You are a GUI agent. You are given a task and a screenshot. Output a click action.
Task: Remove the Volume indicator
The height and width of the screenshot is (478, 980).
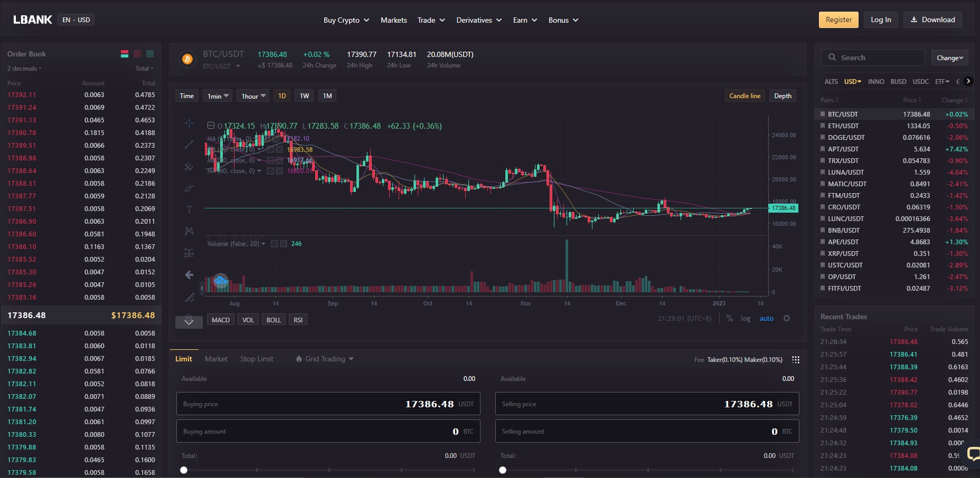coord(284,244)
